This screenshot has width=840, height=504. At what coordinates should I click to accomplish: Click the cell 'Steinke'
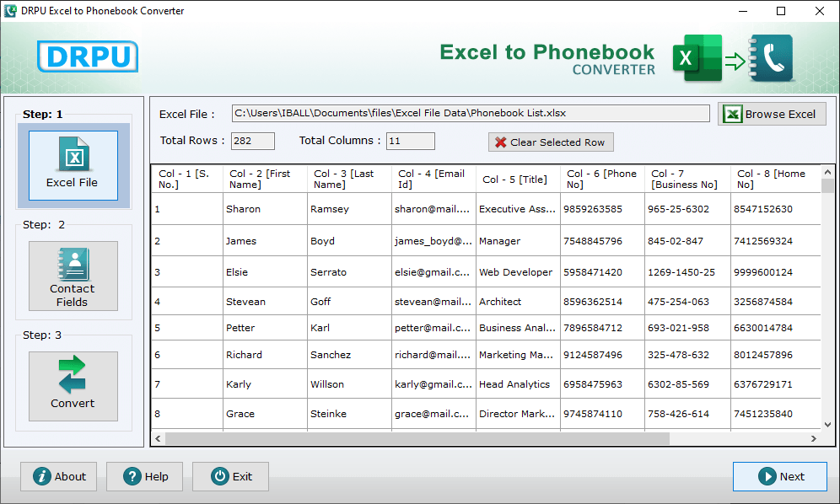coord(349,414)
